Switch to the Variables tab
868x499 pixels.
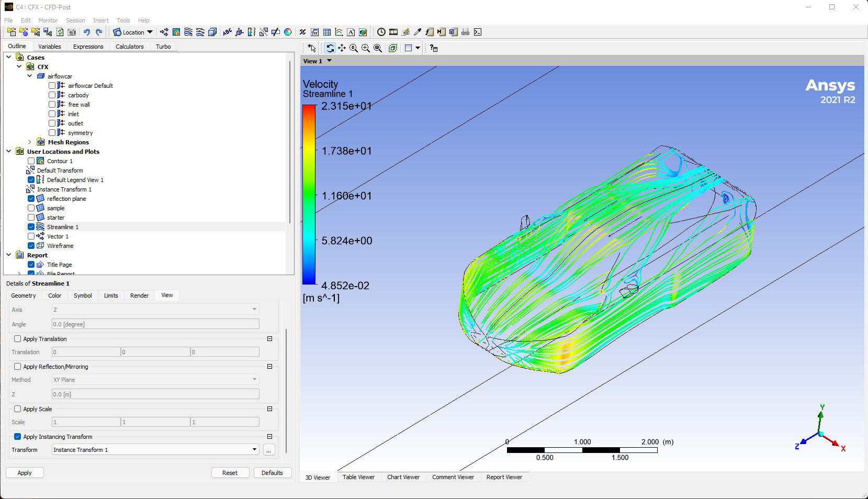pos(50,47)
